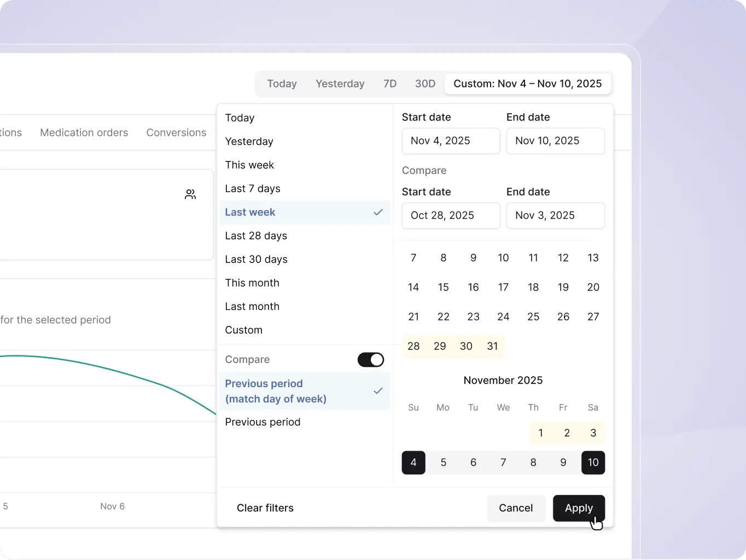Switch to the Medication orders tab

point(84,132)
